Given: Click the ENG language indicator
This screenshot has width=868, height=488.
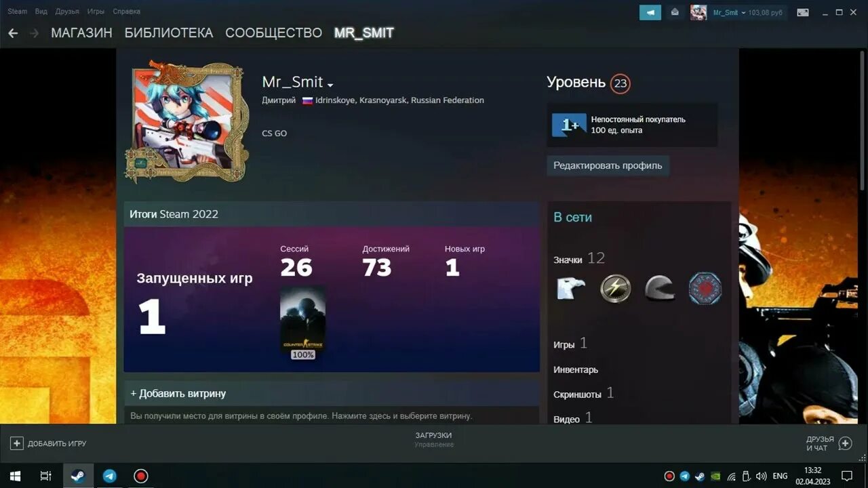Looking at the screenshot, I should 781,476.
